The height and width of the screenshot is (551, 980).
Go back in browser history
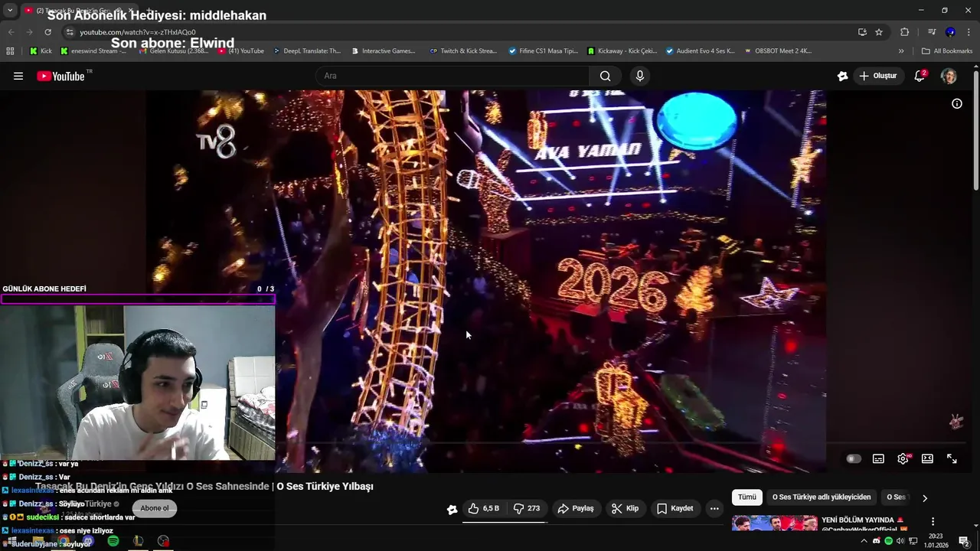[x=11, y=32]
